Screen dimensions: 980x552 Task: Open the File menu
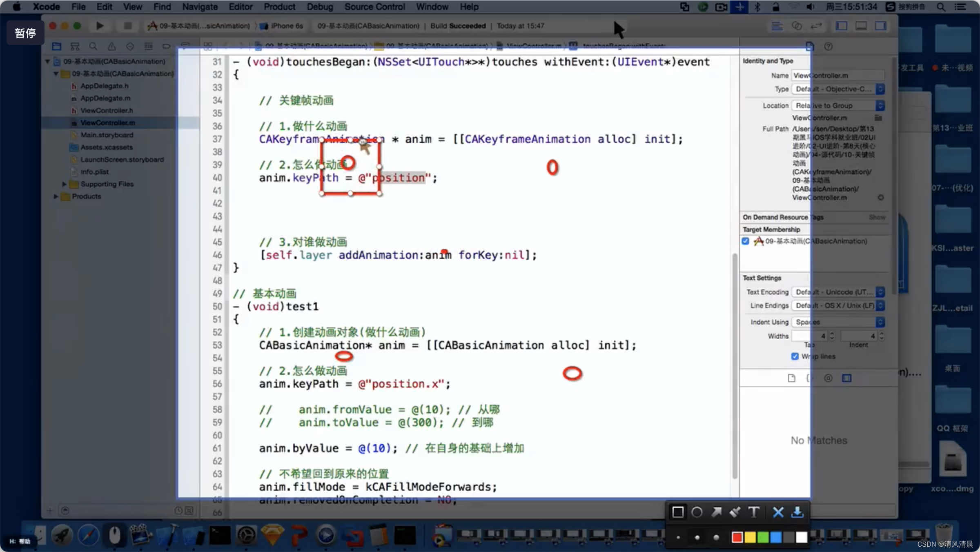click(78, 7)
